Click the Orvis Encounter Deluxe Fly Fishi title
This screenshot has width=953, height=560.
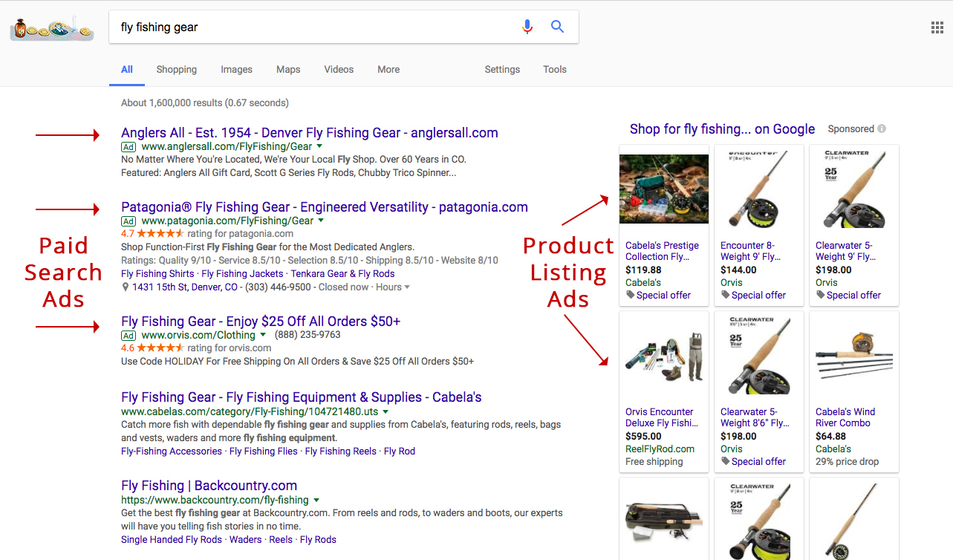pos(662,417)
